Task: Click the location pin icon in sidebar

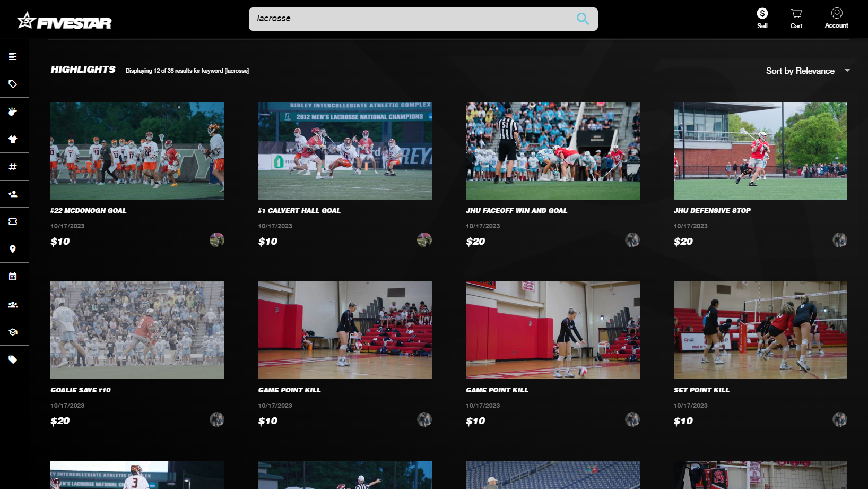Action: click(x=13, y=249)
